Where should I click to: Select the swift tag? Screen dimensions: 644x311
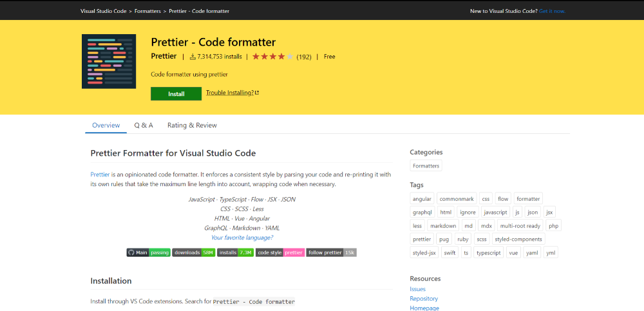[x=450, y=252]
